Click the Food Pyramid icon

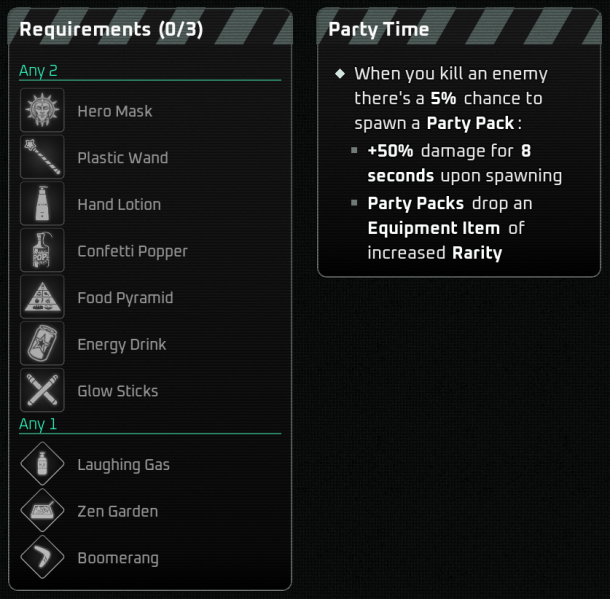[x=42, y=298]
